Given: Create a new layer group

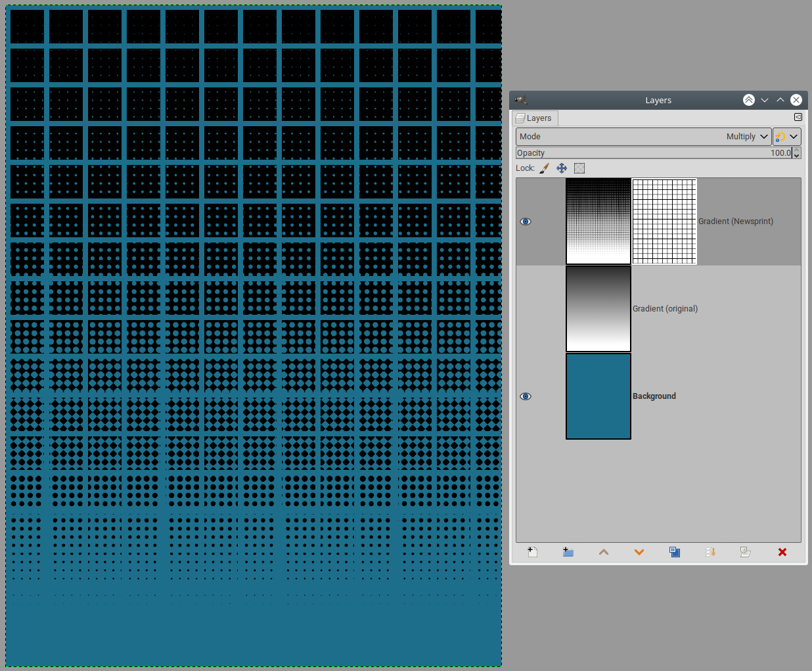Looking at the screenshot, I should point(568,552).
